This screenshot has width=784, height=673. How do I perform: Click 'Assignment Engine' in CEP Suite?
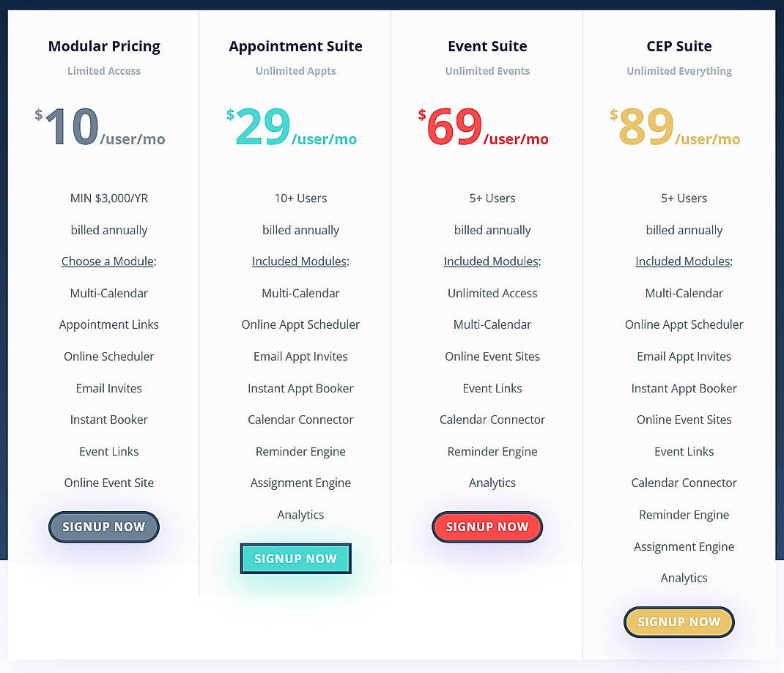[684, 546]
